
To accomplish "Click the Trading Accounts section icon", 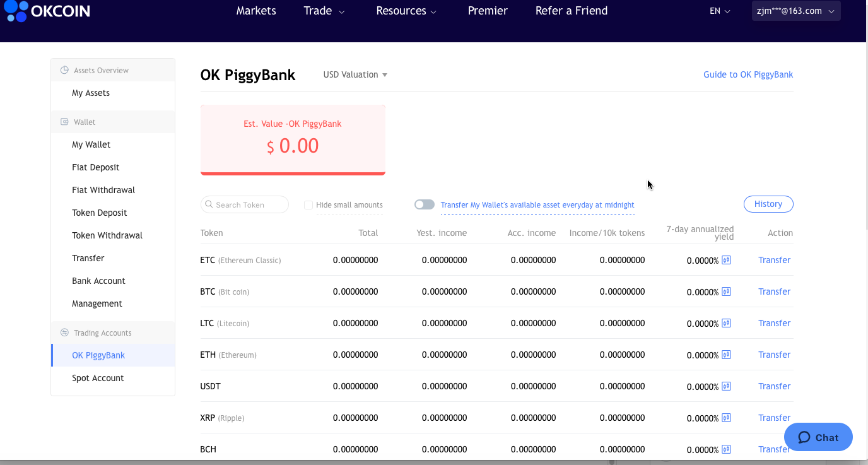I will pyautogui.click(x=64, y=332).
